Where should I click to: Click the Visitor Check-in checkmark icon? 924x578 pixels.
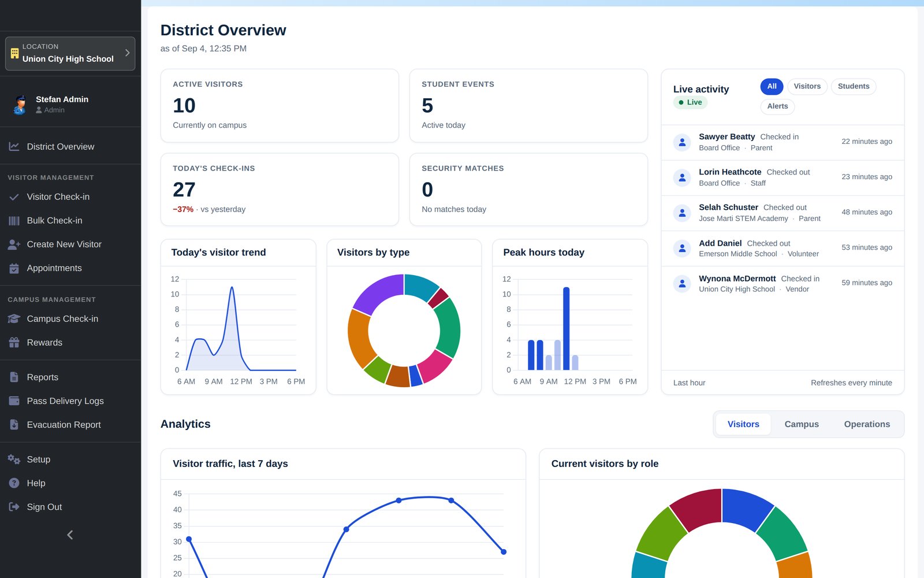(14, 197)
